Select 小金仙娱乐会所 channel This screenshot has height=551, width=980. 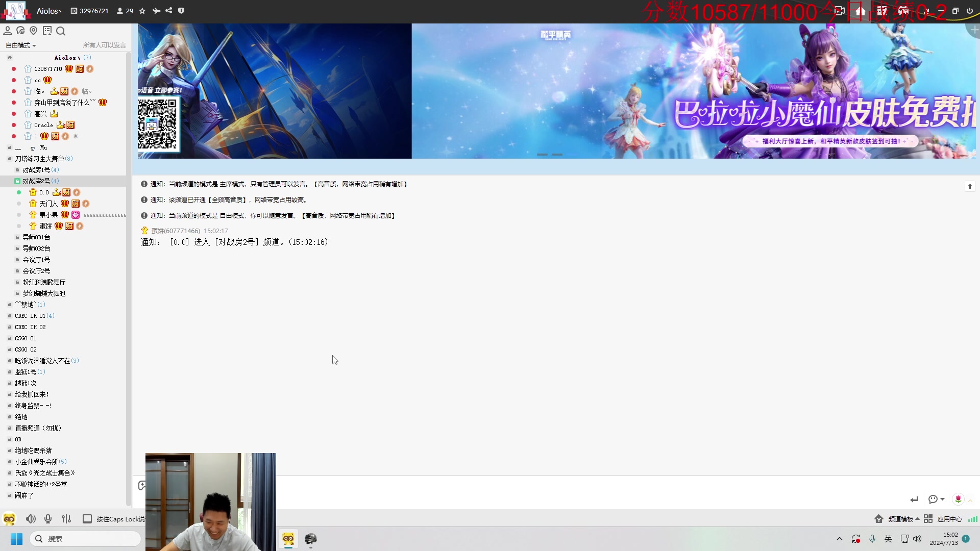click(x=36, y=462)
